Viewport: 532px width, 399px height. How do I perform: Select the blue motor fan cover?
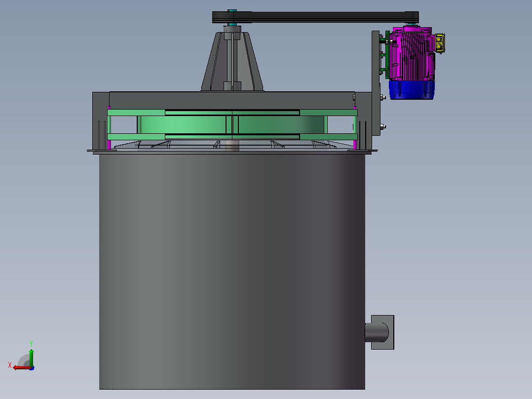click(x=412, y=90)
